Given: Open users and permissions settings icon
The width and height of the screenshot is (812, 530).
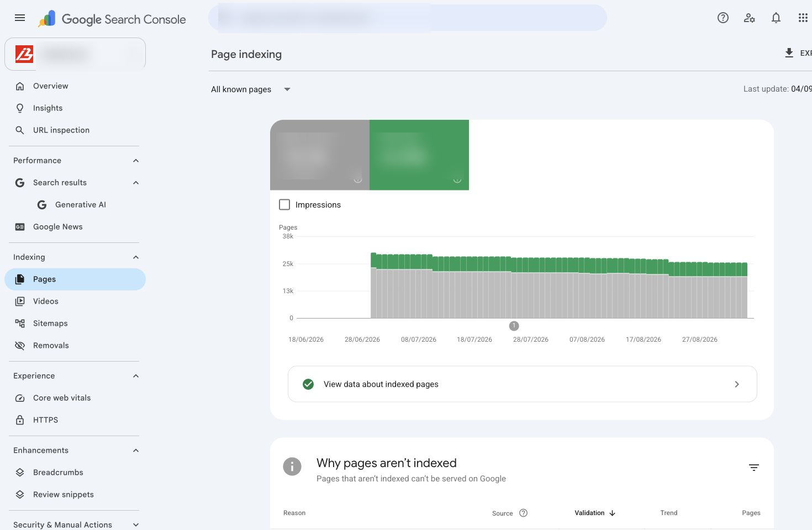Looking at the screenshot, I should pos(750,18).
